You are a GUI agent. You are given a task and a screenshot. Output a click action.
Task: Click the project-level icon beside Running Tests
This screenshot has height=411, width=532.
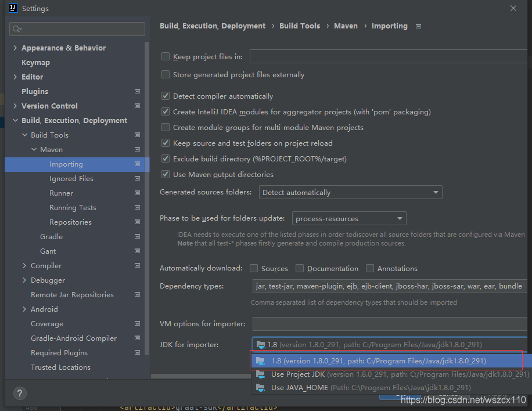tap(138, 208)
